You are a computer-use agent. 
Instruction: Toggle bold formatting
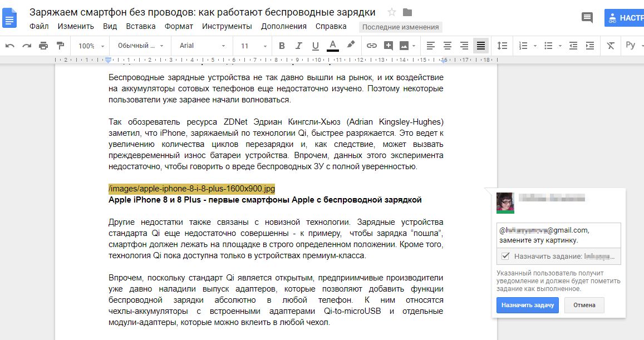coord(282,46)
